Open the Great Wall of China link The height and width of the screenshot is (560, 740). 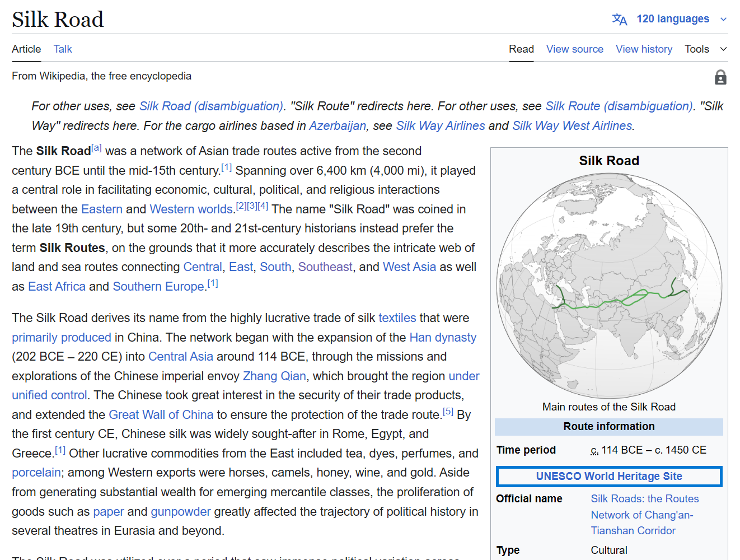pyautogui.click(x=161, y=415)
